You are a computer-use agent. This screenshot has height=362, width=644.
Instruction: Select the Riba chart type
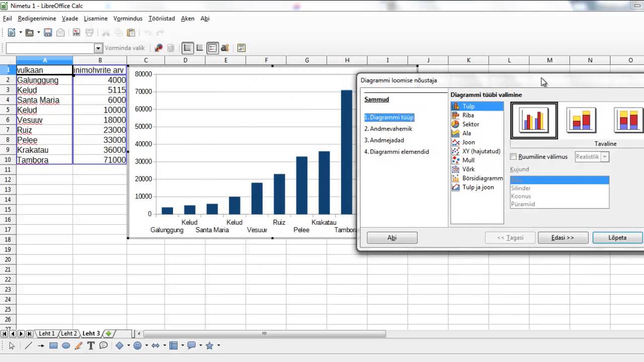477,115
